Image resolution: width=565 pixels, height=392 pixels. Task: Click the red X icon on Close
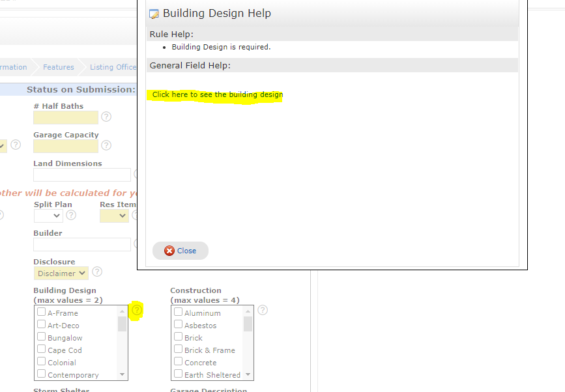click(169, 251)
